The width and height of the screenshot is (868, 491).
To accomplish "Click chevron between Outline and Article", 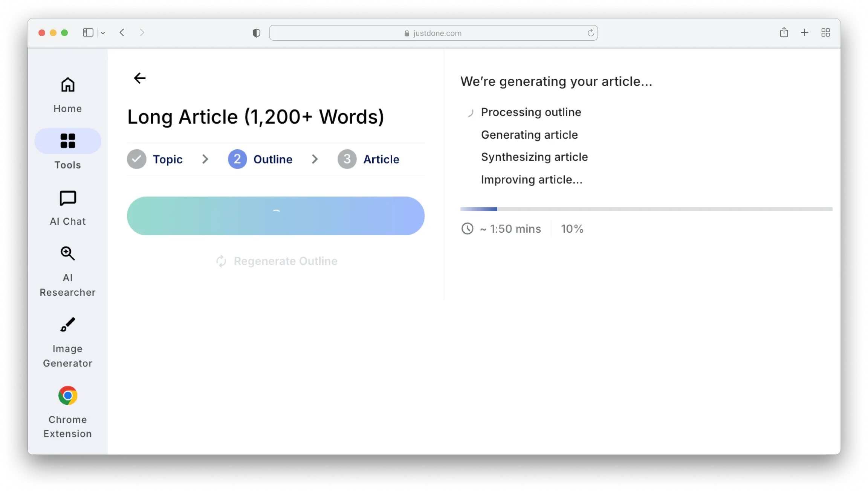I will [315, 159].
